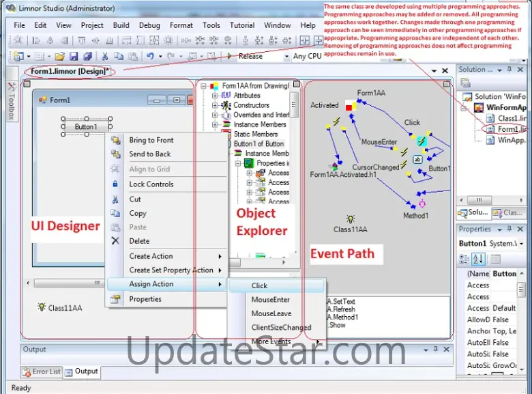Pin the Output panel
The image size is (532, 394).
436,349
